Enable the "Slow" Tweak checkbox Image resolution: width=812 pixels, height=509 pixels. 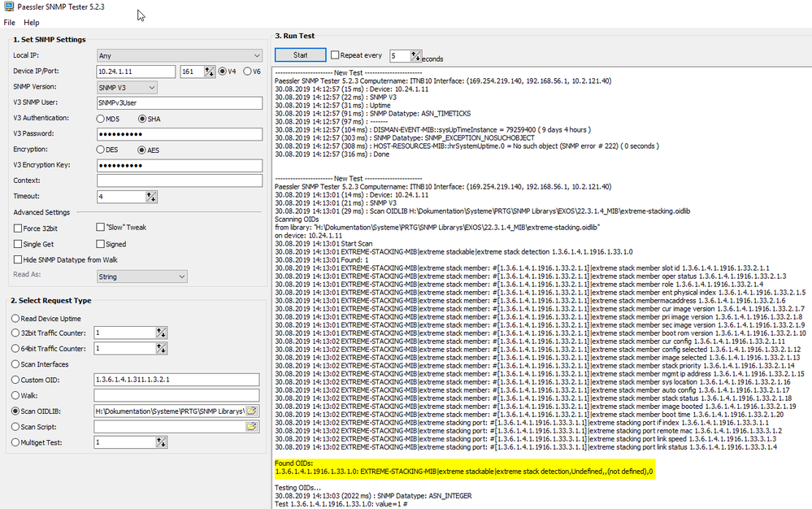101,227
